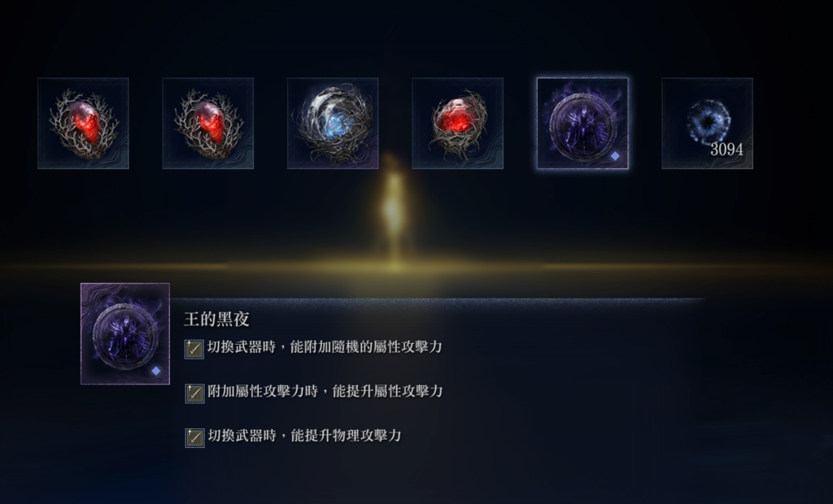
Task: Click the 3094 murk amount
Action: [x=726, y=150]
